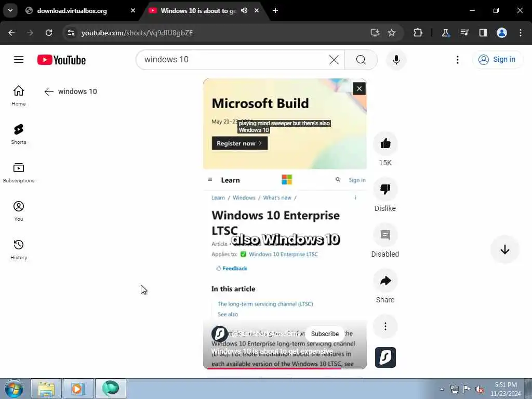Clear the search box with X
Viewport: 532px width, 399px height.
[x=334, y=60]
